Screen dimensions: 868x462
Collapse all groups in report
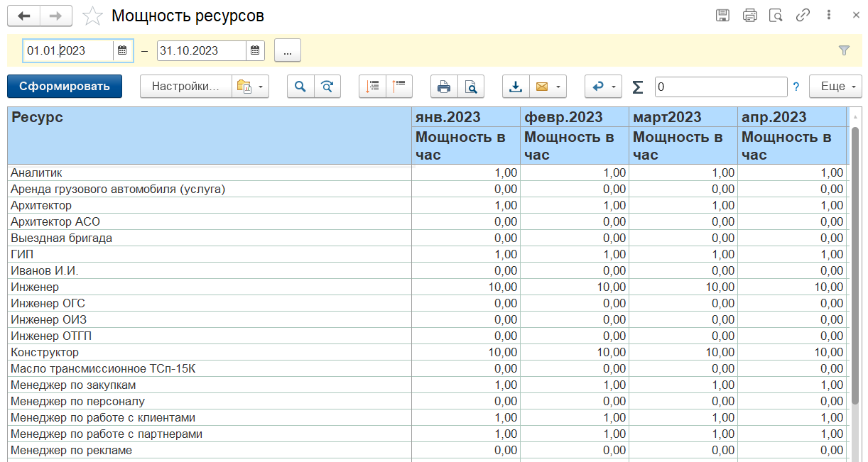(398, 87)
